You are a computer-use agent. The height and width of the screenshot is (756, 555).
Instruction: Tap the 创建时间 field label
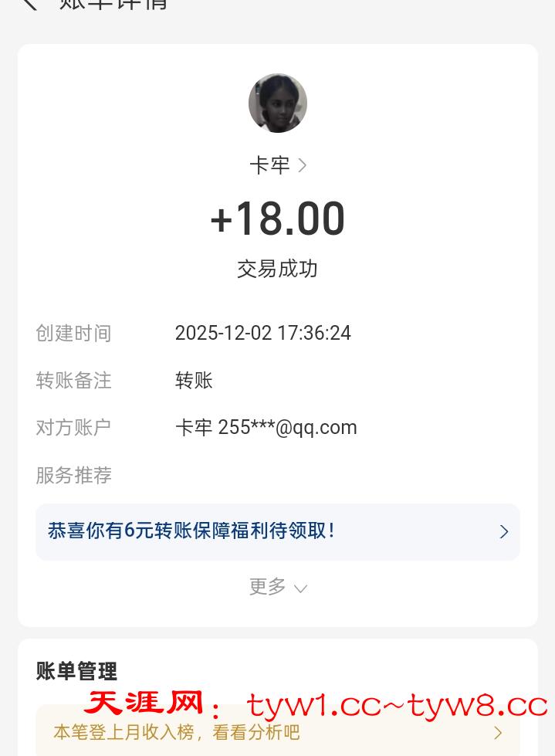[x=74, y=333]
